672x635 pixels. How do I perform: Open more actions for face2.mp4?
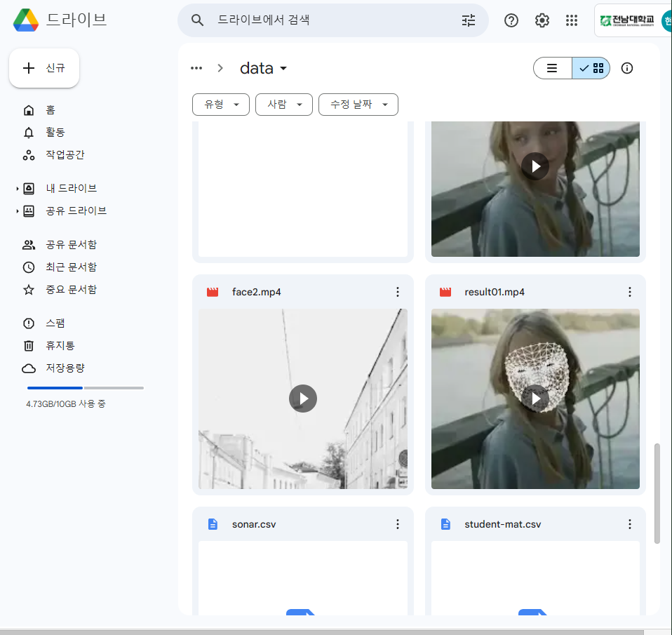398,292
